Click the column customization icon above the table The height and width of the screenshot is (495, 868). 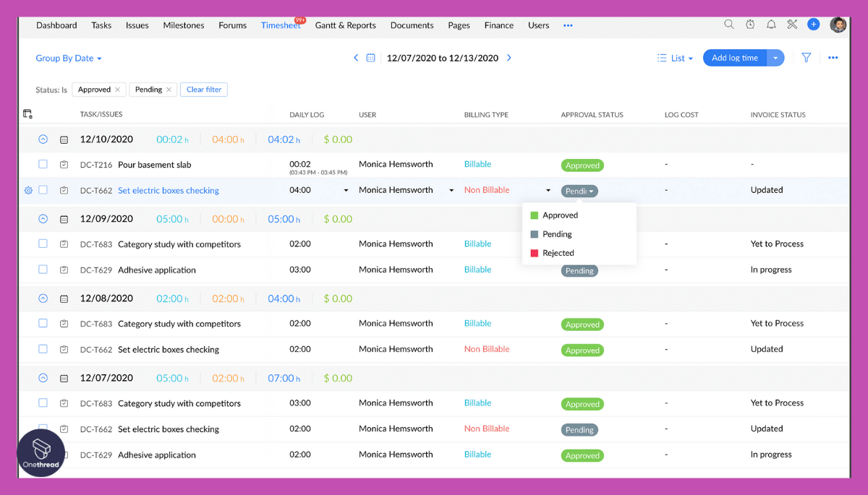tap(27, 113)
